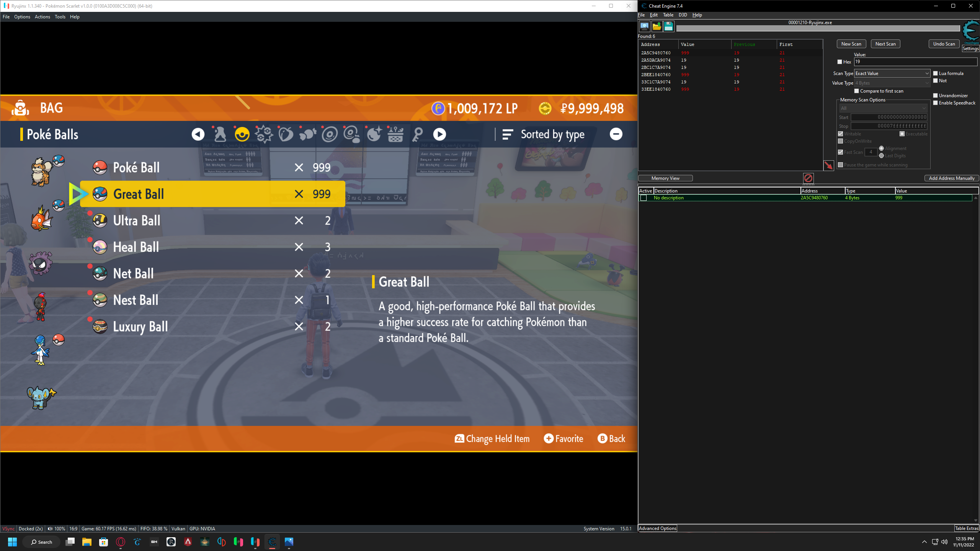The image size is (980, 551).
Task: Select the Ultra Ball item row
Action: [212, 221]
